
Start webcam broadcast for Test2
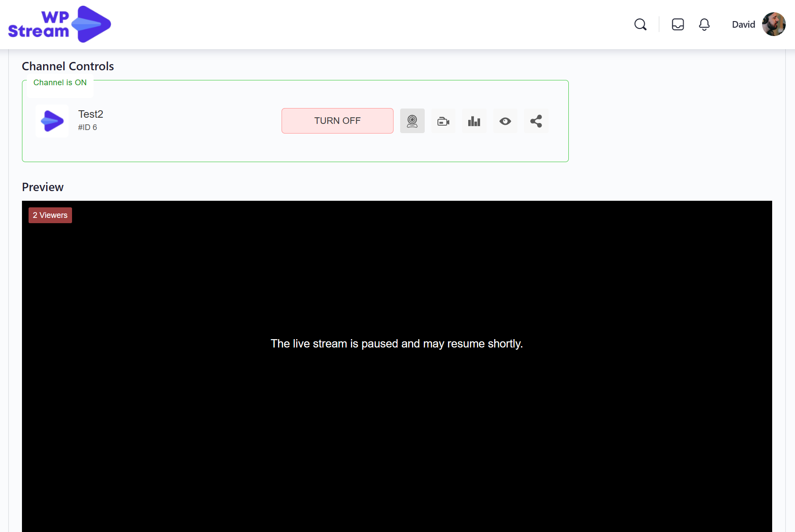click(412, 121)
